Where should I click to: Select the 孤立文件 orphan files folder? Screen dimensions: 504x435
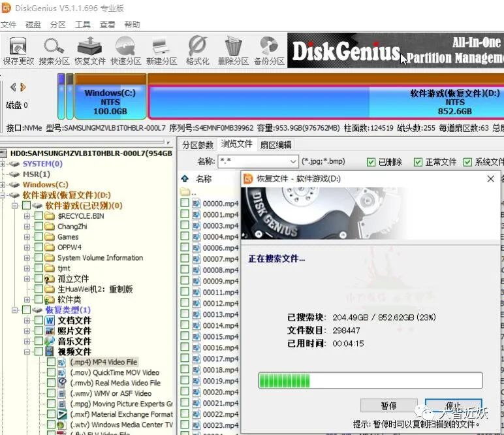click(x=73, y=279)
